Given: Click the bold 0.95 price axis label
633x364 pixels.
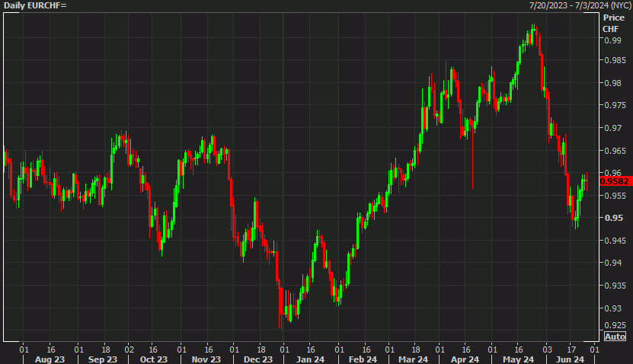Looking at the screenshot, I should click(x=614, y=218).
